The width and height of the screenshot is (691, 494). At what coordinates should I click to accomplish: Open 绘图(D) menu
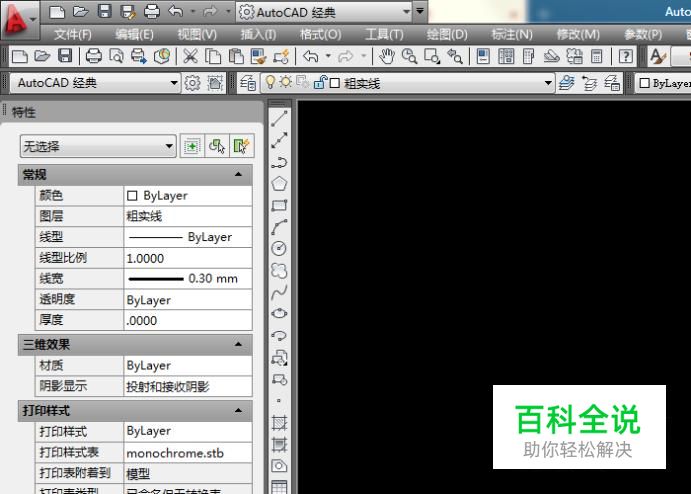pos(447,34)
